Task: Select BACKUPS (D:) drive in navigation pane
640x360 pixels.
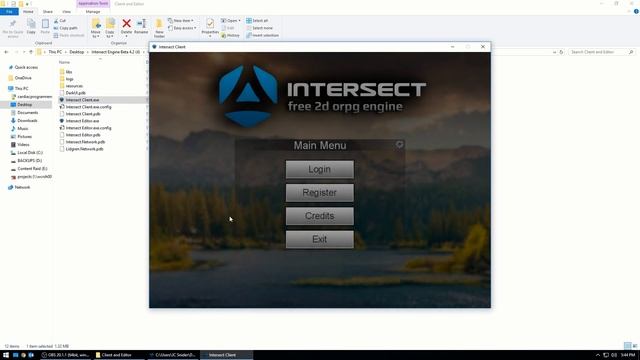Action: [x=29, y=161]
